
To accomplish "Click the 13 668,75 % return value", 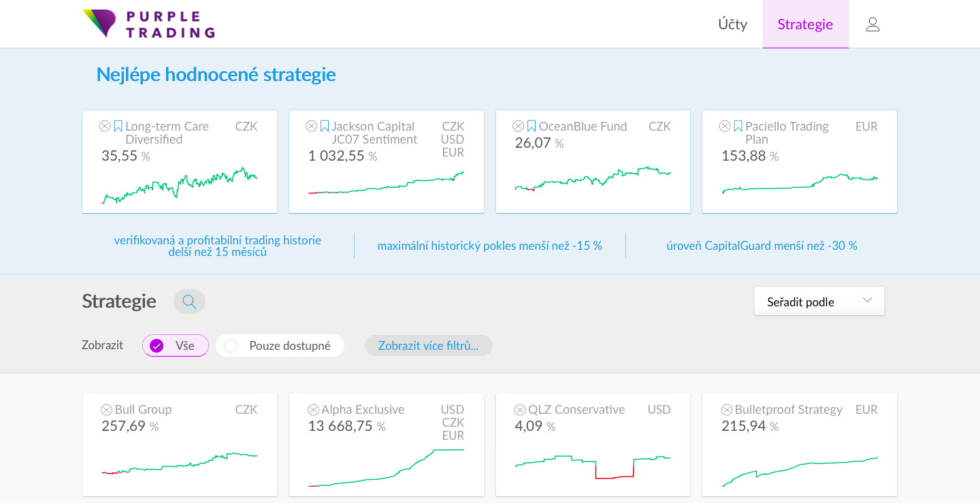I will click(347, 426).
